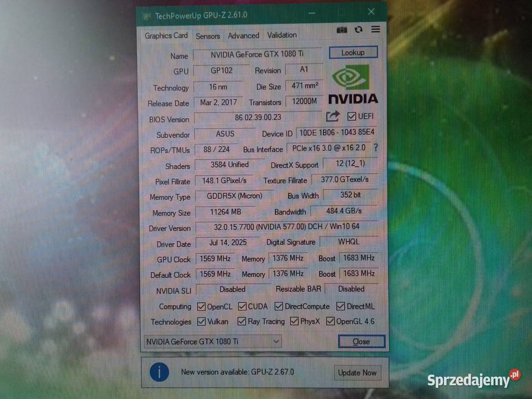Click the blue info icon
The width and height of the screenshot is (532, 399).
159,372
